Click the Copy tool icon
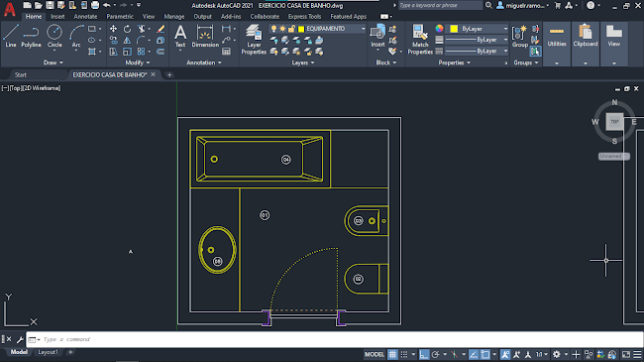The width and height of the screenshot is (644, 362). click(x=113, y=41)
